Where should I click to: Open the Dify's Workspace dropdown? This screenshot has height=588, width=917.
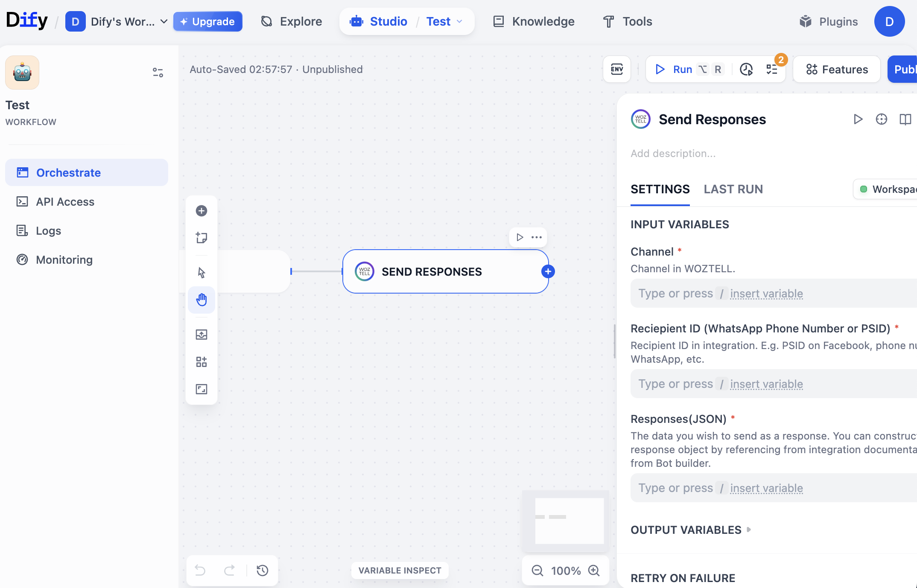pos(124,22)
